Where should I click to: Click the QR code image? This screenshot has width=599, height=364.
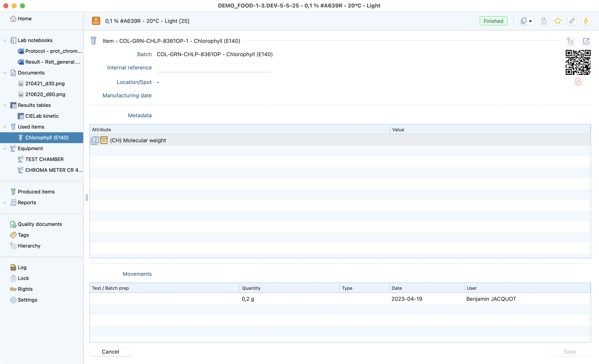point(578,62)
